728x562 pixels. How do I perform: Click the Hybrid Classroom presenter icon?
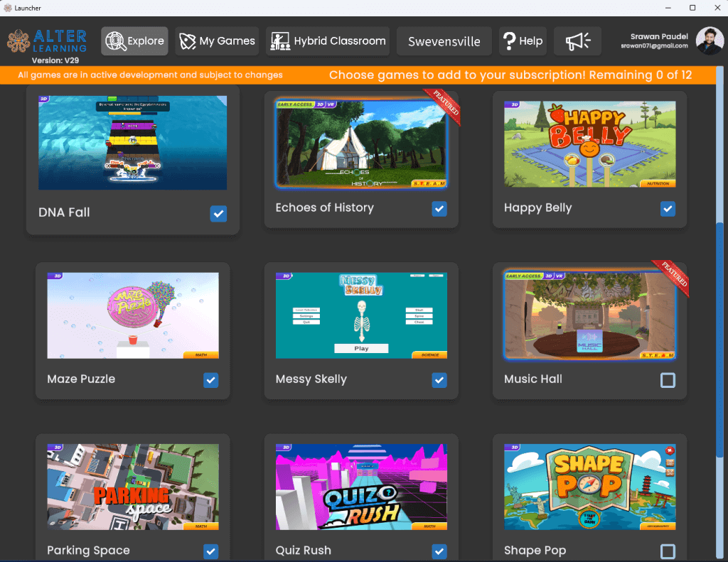(280, 41)
